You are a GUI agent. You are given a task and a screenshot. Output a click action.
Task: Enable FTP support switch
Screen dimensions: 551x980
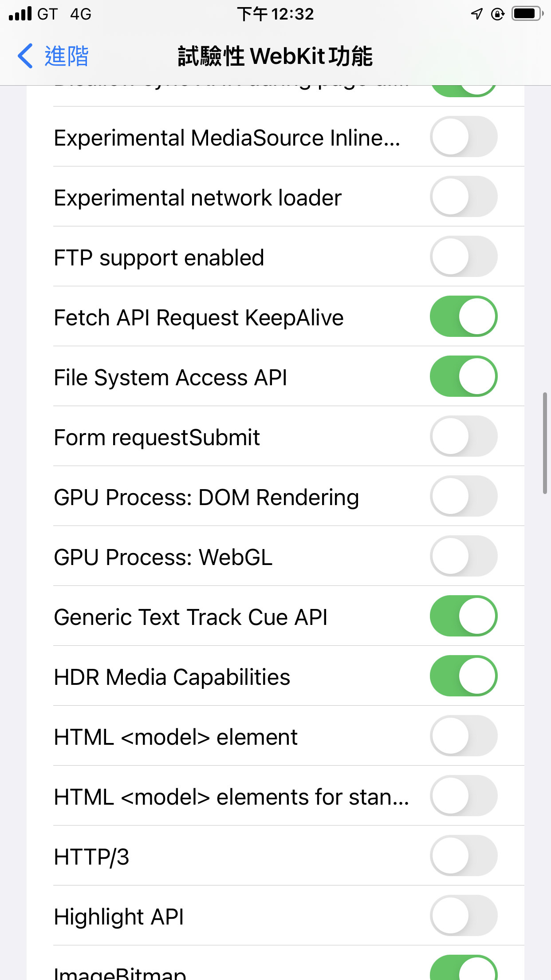tap(463, 257)
